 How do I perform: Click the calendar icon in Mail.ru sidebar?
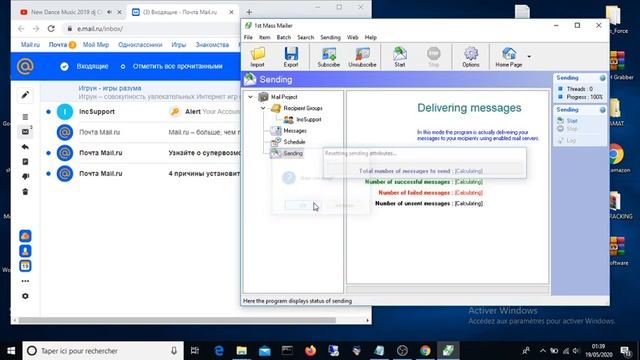[x=25, y=266]
